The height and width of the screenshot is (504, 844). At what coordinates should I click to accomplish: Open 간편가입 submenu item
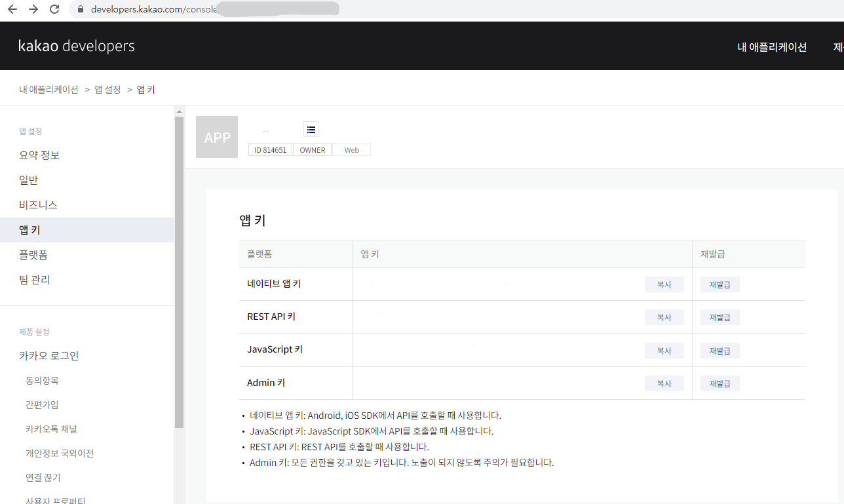(x=42, y=404)
